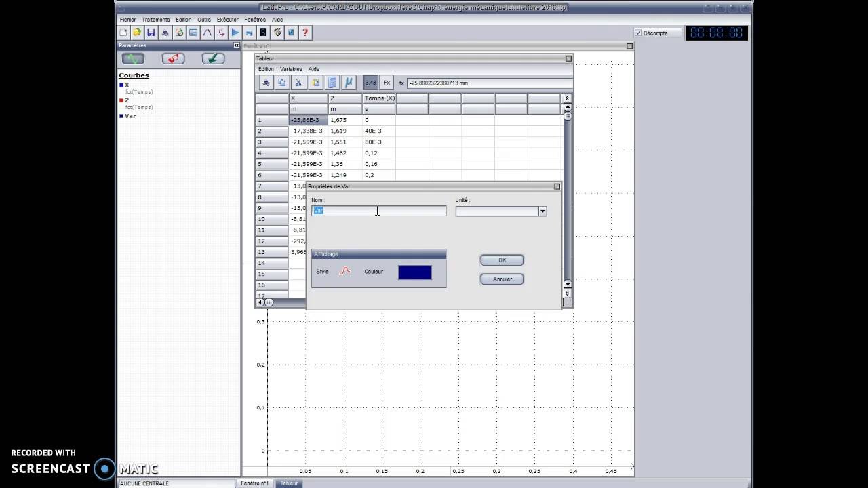Open the Aide menu in Tableur window
The width and height of the screenshot is (868, 488).
click(x=314, y=69)
